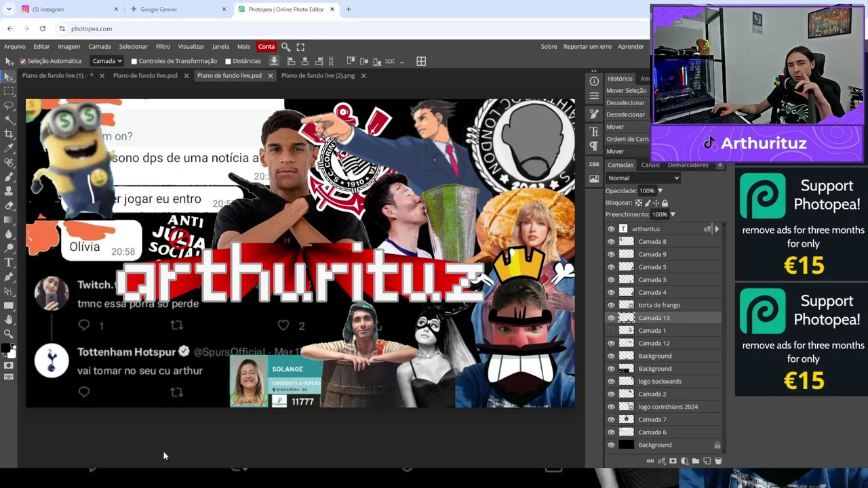Hide the Camada 8 layer

[x=611, y=241]
